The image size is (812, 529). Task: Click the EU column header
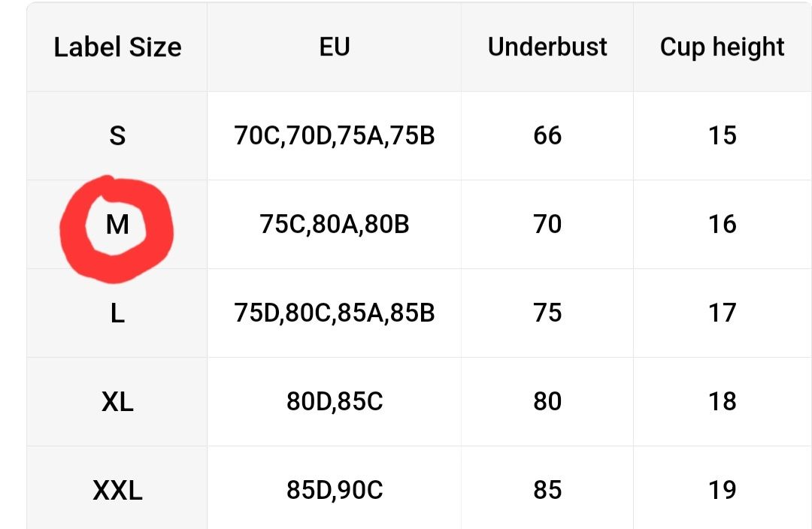click(x=335, y=47)
